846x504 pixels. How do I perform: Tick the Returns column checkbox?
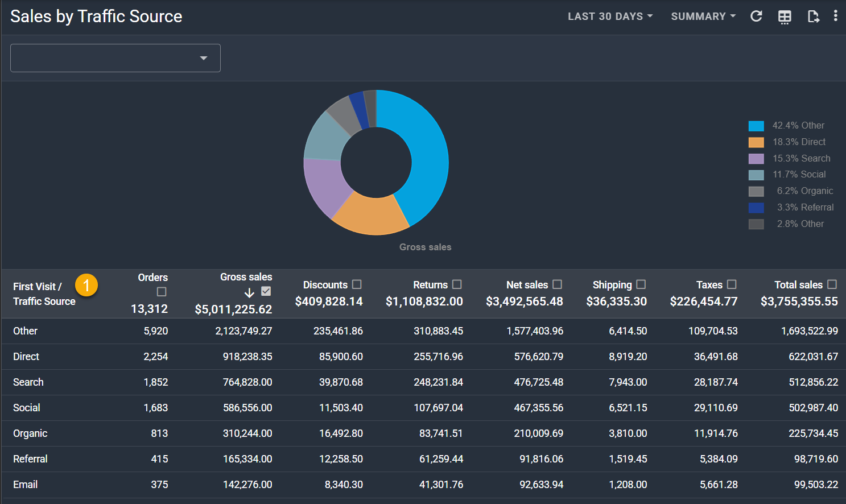click(457, 284)
